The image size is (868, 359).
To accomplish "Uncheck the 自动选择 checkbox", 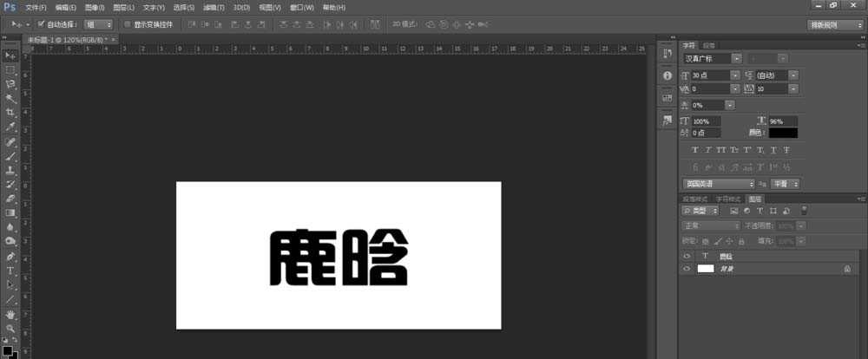I will click(41, 24).
